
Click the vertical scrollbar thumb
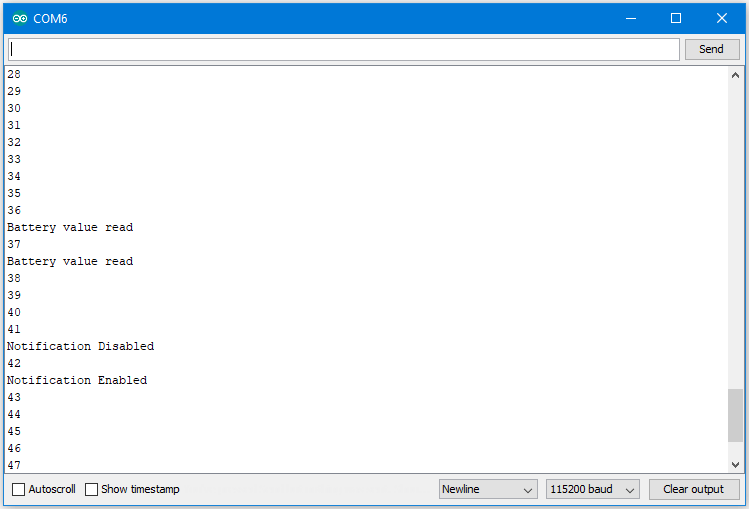click(735, 415)
